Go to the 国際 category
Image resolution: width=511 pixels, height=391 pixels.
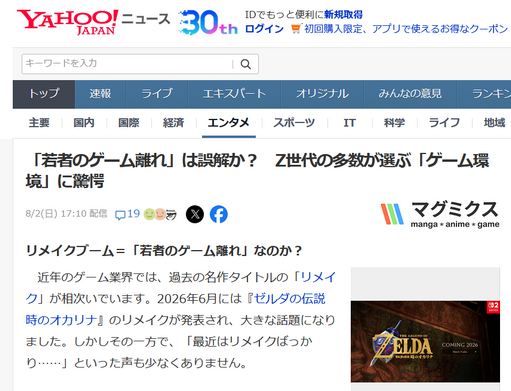pos(129,123)
